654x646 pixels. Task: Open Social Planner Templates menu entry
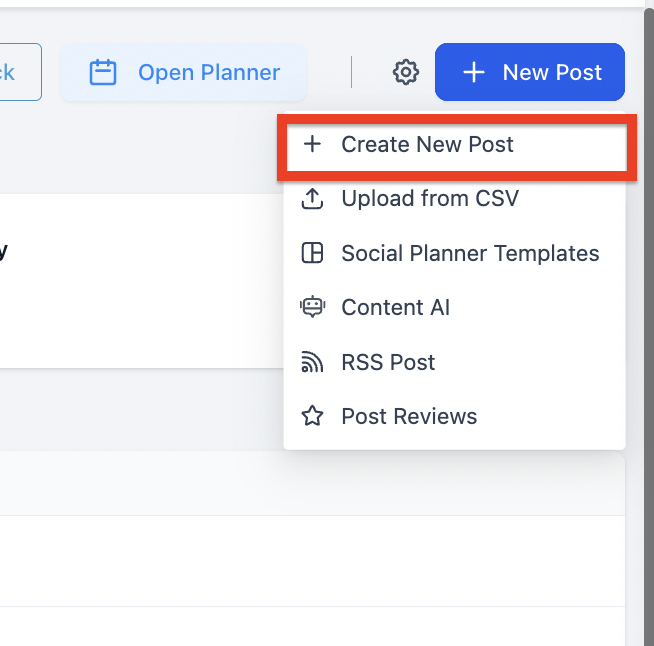pyautogui.click(x=470, y=253)
